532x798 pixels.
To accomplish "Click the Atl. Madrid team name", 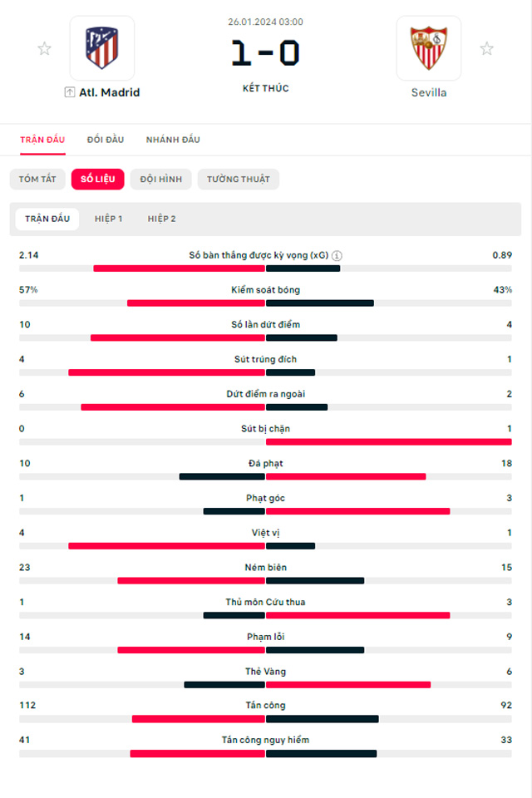I will click(x=109, y=92).
